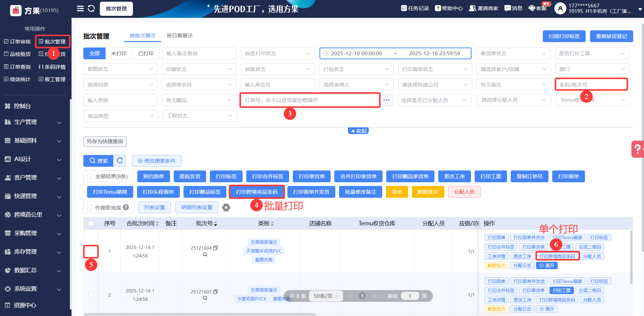
Task: Open the 是否打印工票 dropdown
Action: point(592,53)
